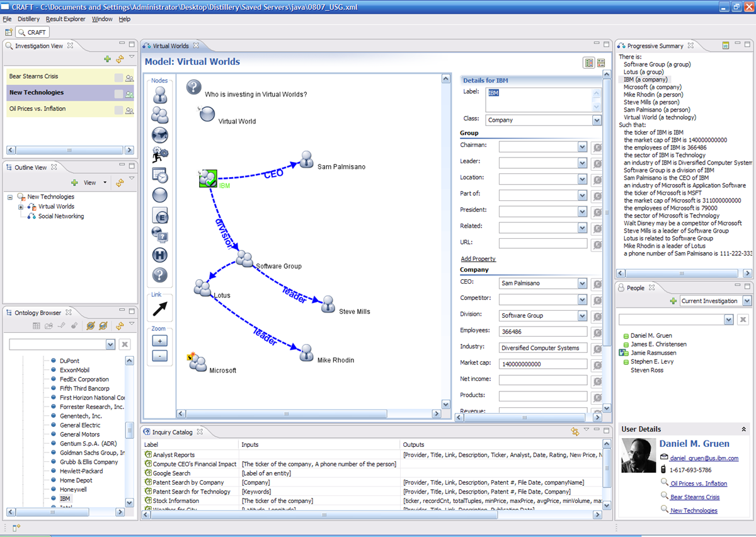This screenshot has height=537, width=756.
Task: Select the plain sphere node tool
Action: (160, 195)
